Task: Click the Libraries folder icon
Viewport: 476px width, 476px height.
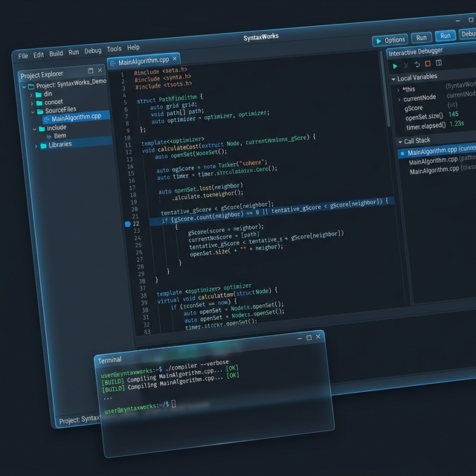Action: (x=43, y=145)
